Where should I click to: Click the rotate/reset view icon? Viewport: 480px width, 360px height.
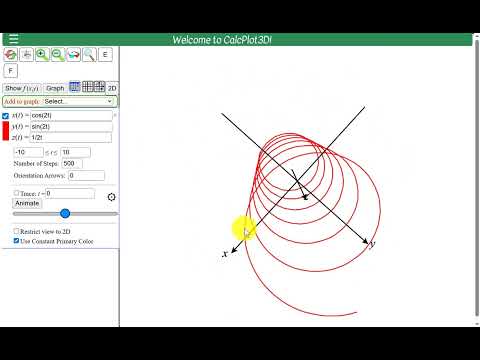click(x=11, y=55)
